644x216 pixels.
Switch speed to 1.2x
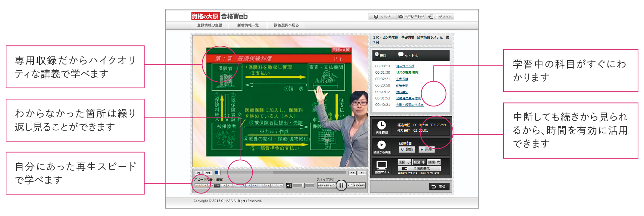230,185
